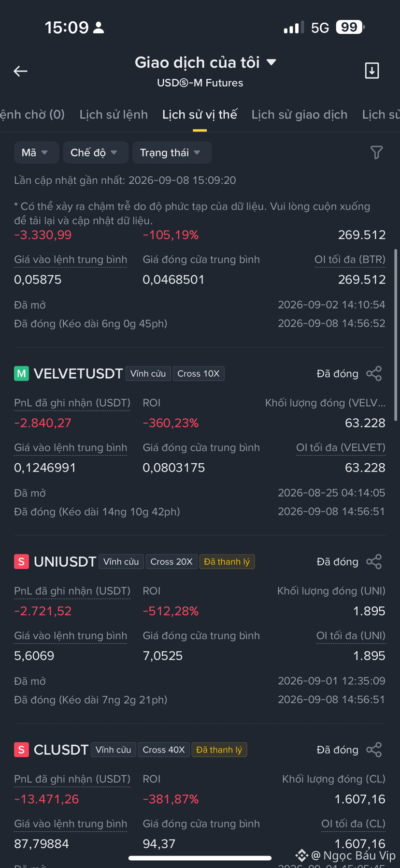The height and width of the screenshot is (868, 400).
Task: Tap the red S badge of CLUSDT
Action: (21, 750)
